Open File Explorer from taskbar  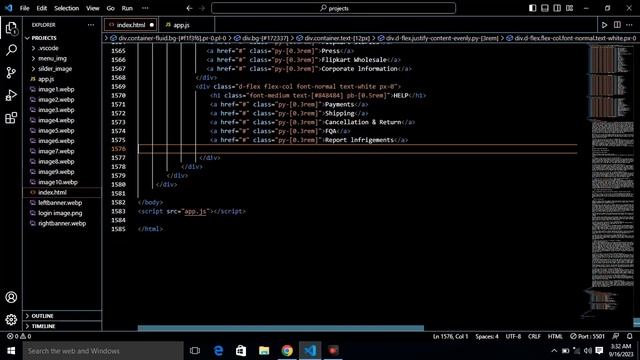coord(264,351)
